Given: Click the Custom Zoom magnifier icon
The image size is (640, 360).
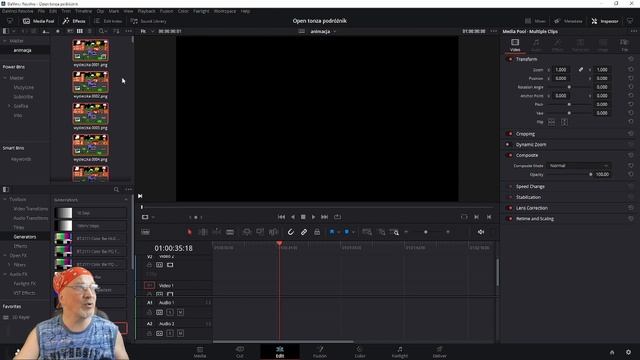Looking at the screenshot, I should (x=394, y=232).
